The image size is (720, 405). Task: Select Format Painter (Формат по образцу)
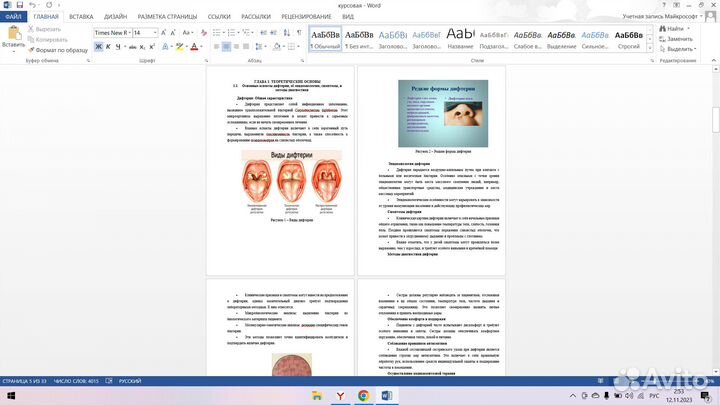57,50
